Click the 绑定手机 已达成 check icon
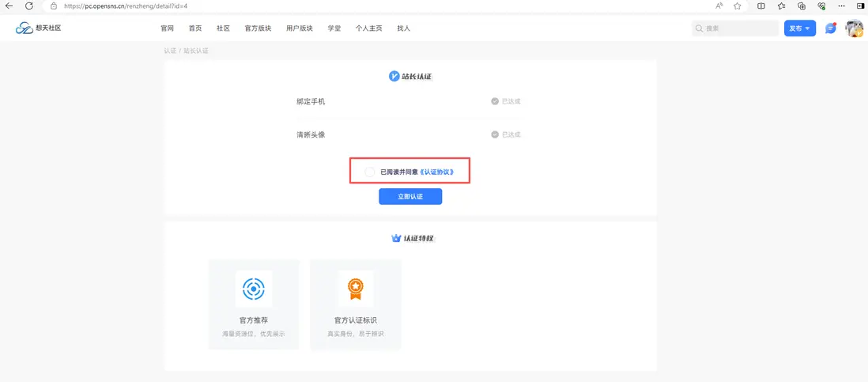 [495, 101]
